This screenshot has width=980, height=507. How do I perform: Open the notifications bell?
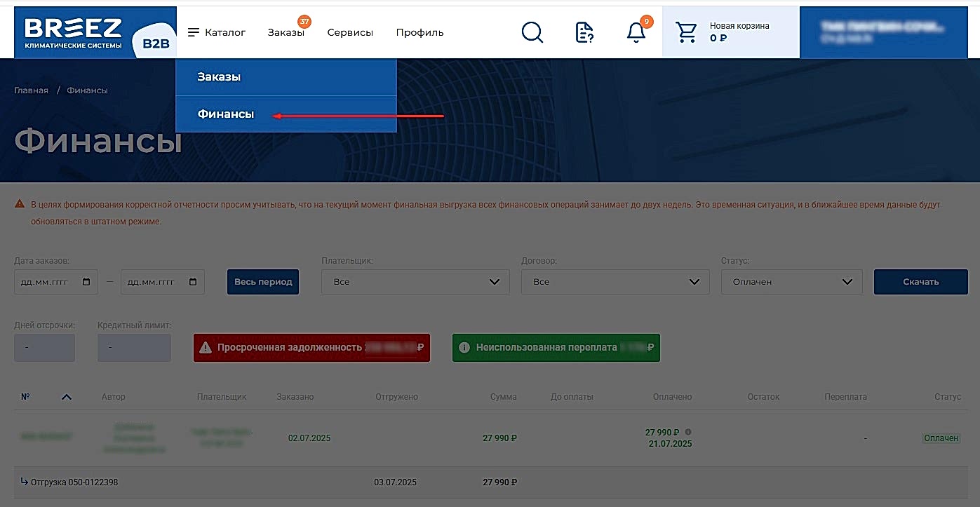point(636,32)
